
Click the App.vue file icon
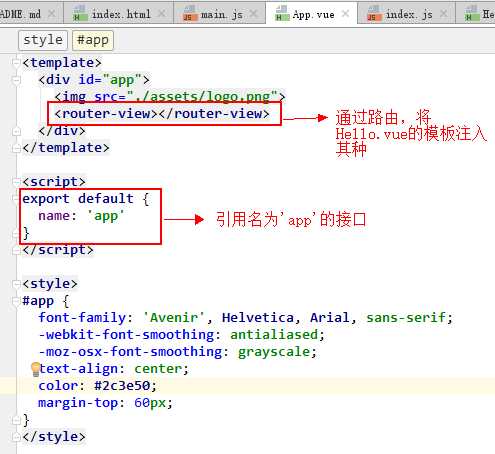tap(282, 14)
